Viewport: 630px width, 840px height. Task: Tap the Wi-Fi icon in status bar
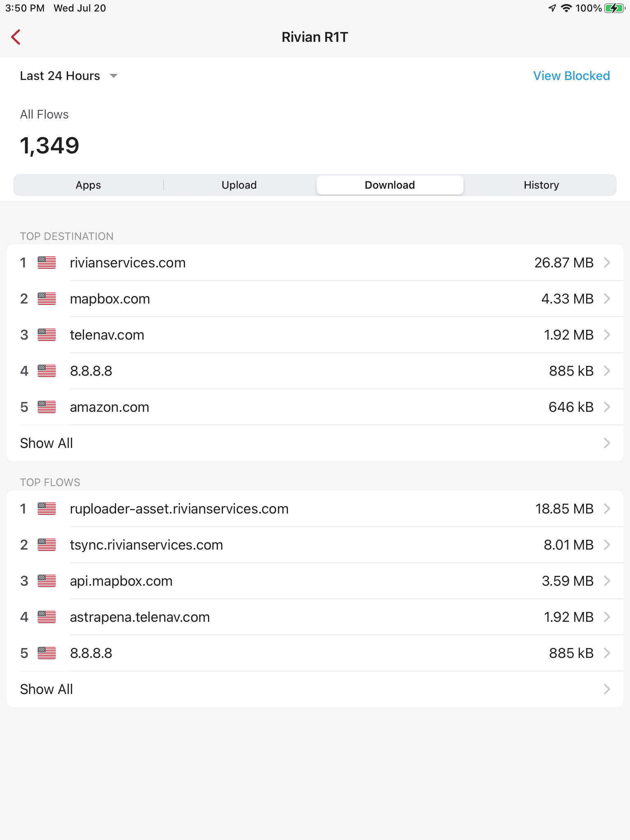[x=566, y=8]
